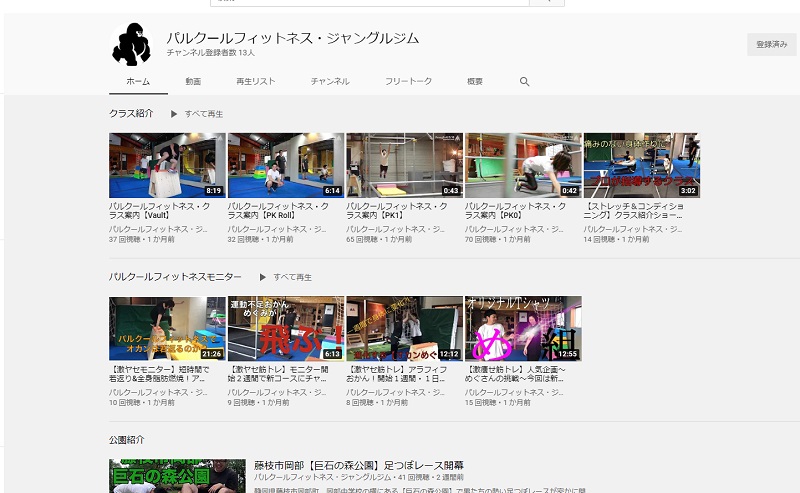Image resolution: width=800 pixels, height=493 pixels.
Task: Click the チャンネル登録者数 13人 text
Action: pyautogui.click(x=211, y=53)
